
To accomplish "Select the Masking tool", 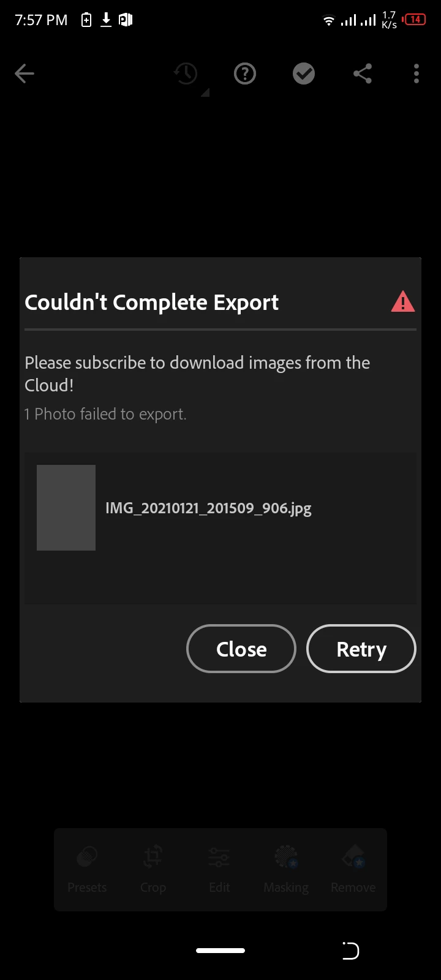I will (286, 870).
